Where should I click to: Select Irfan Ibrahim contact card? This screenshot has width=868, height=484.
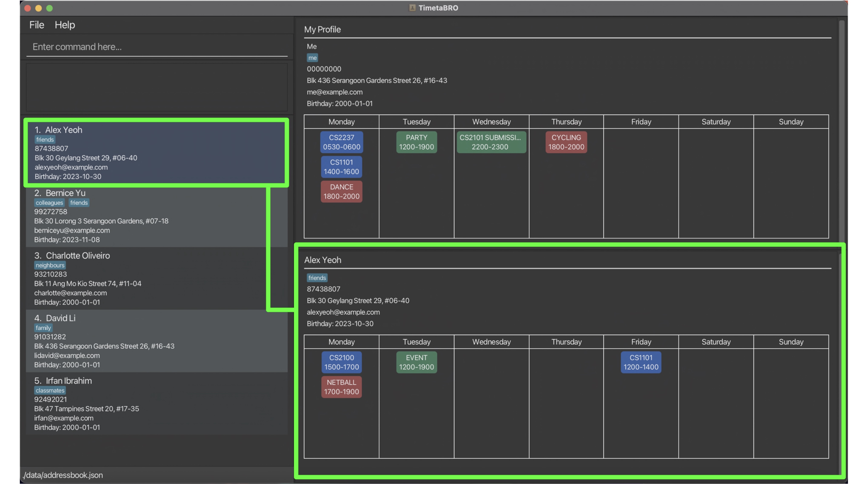tap(157, 403)
